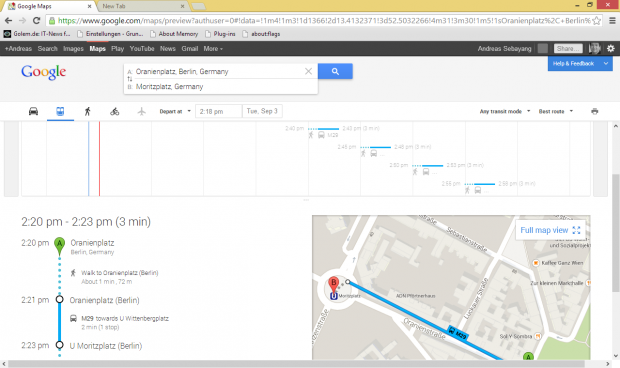Open a new browser tab
Viewport: 620px width, 368px height.
pos(198,6)
